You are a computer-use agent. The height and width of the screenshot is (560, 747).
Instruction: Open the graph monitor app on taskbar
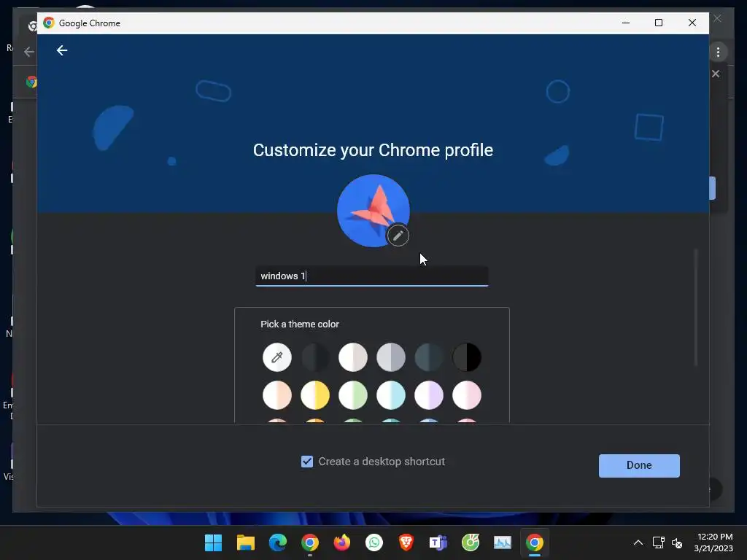click(502, 542)
